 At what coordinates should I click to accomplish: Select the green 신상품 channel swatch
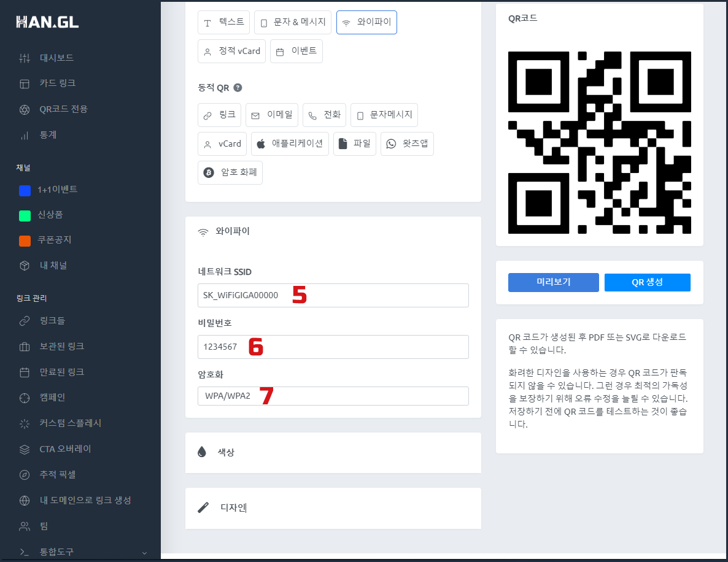tap(25, 216)
